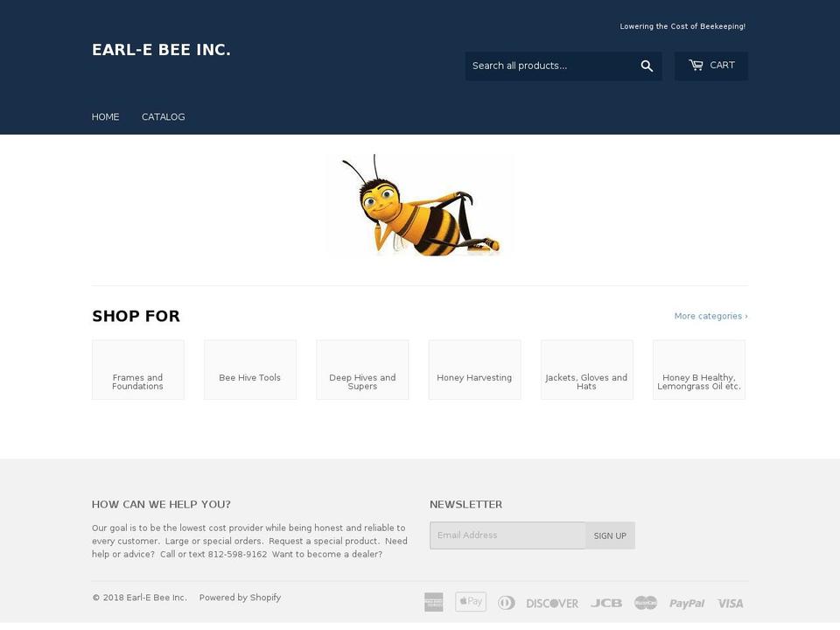Click the © 2018 Earl-E Bee Inc. link

coord(139,598)
